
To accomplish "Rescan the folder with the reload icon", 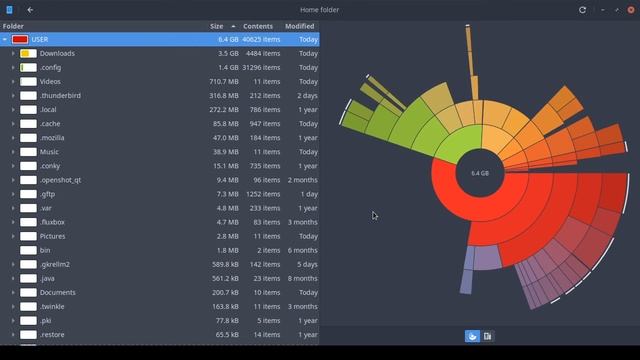I will coord(582,10).
